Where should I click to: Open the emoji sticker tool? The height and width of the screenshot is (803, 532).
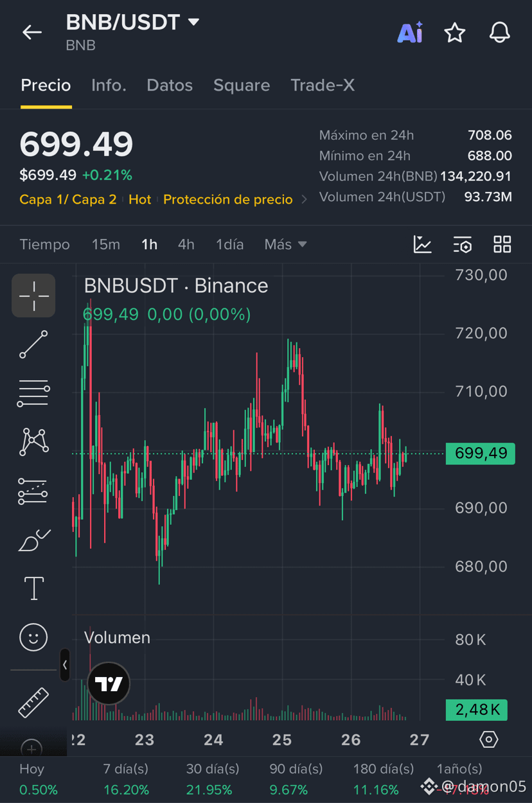tap(33, 637)
